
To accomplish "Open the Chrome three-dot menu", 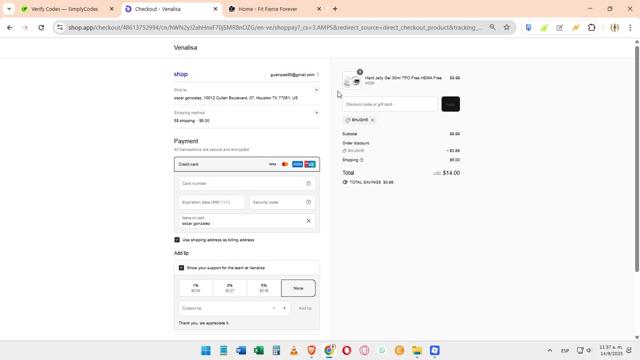I will point(630,28).
